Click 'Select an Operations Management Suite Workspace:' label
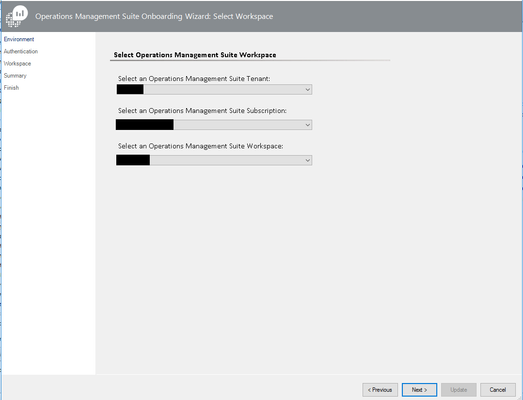523x400 pixels. [x=200, y=146]
